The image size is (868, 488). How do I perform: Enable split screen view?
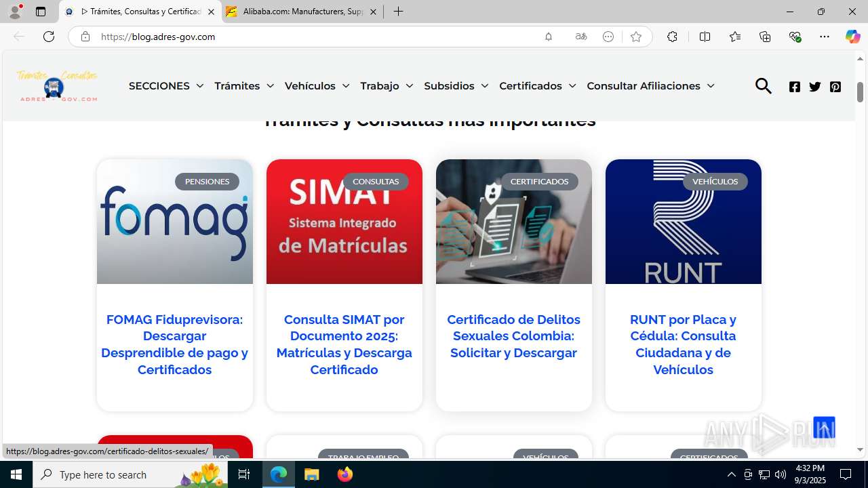click(x=705, y=37)
